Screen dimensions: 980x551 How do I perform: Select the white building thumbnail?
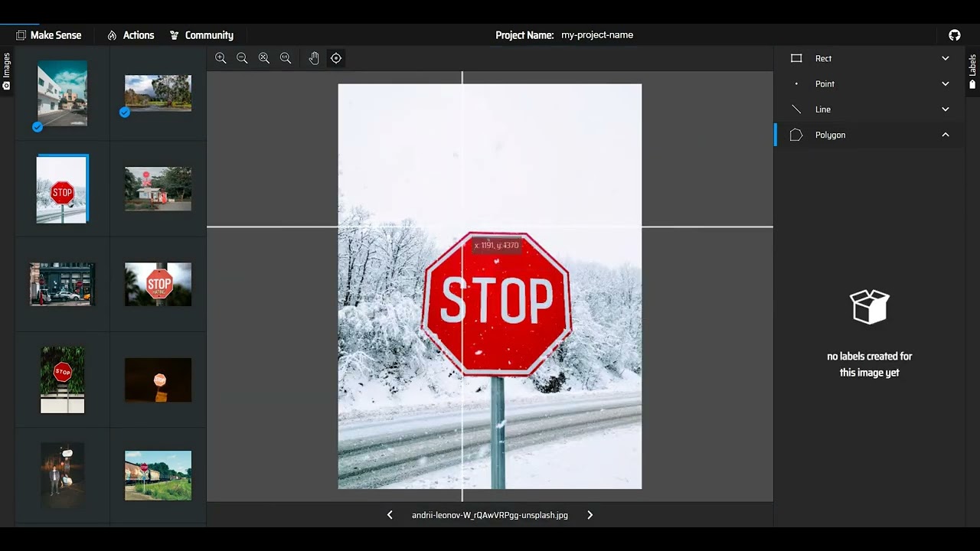(x=62, y=93)
